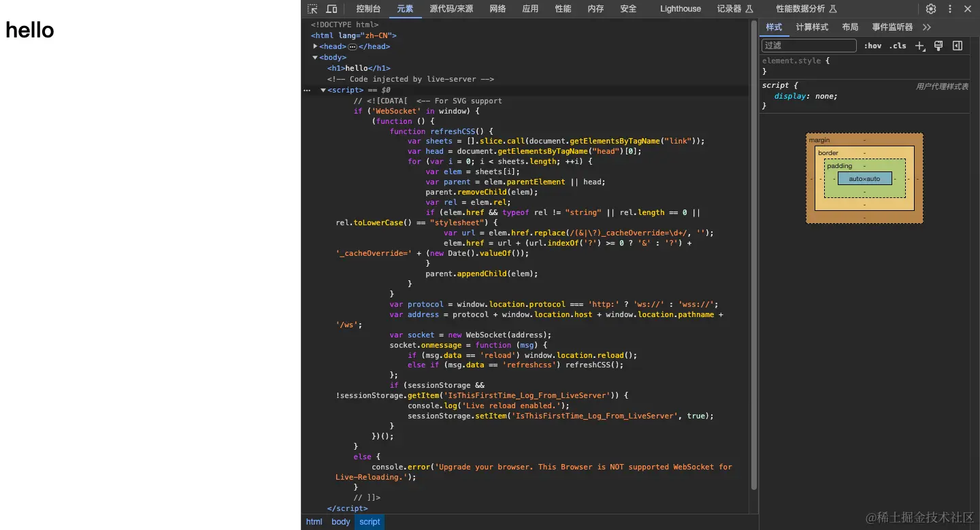
Task: Switch to the 计算样式 tab
Action: (x=812, y=27)
